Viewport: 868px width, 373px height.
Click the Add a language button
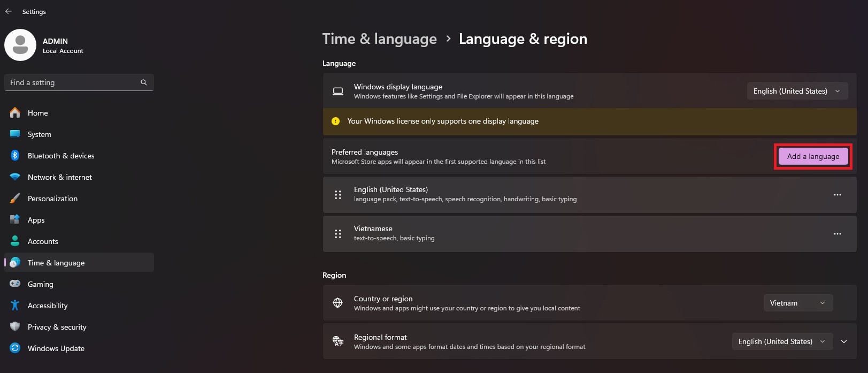(813, 156)
